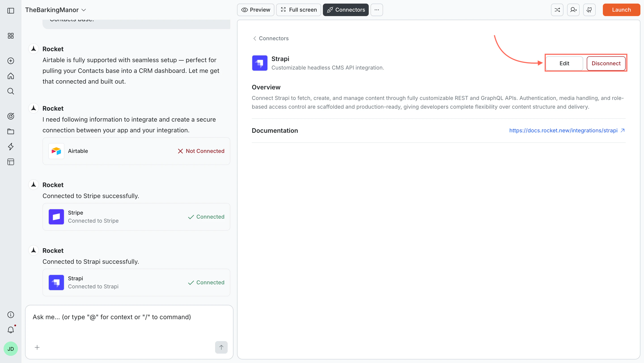Viewport: 644px width, 363px height.
Task: Open the apps grid icon in sidebar
Action: tap(11, 36)
